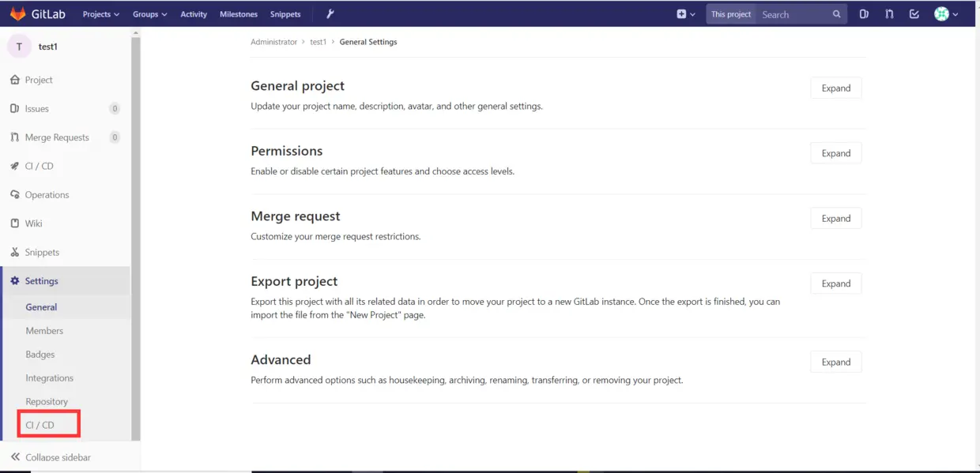Select Badges under Settings
Image resolution: width=980 pixels, height=473 pixels.
[40, 355]
